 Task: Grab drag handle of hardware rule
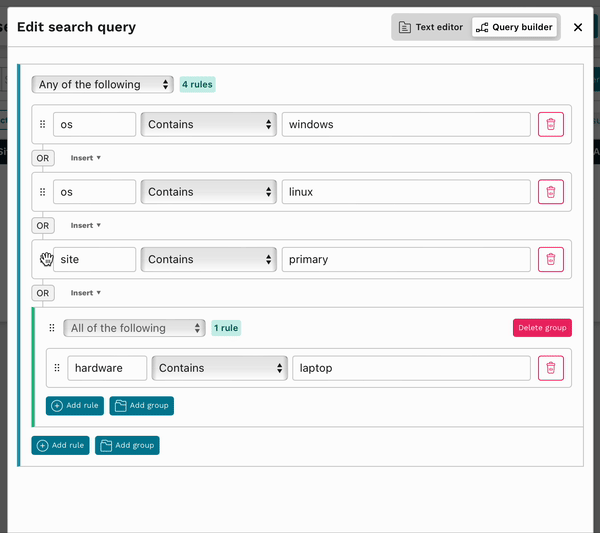(x=57, y=368)
